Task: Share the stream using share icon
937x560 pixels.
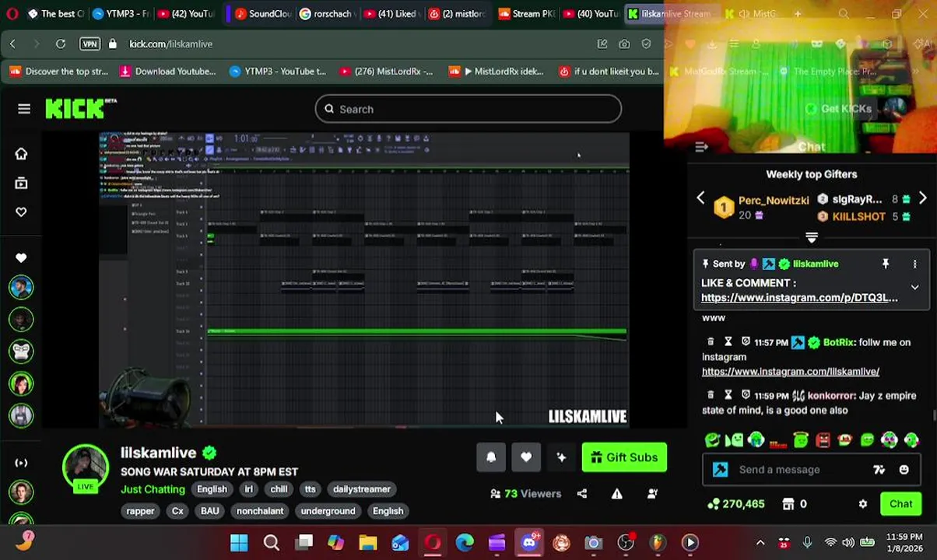Action: 582,493
